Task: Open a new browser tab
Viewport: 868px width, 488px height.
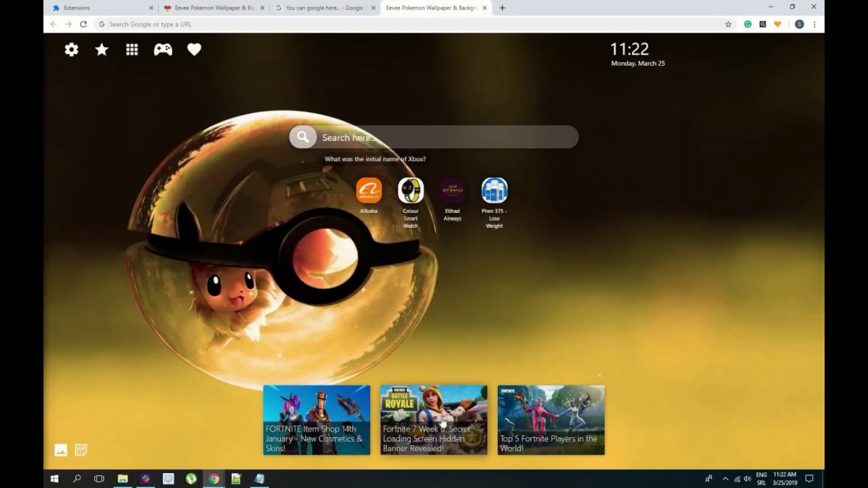Action: coord(502,8)
